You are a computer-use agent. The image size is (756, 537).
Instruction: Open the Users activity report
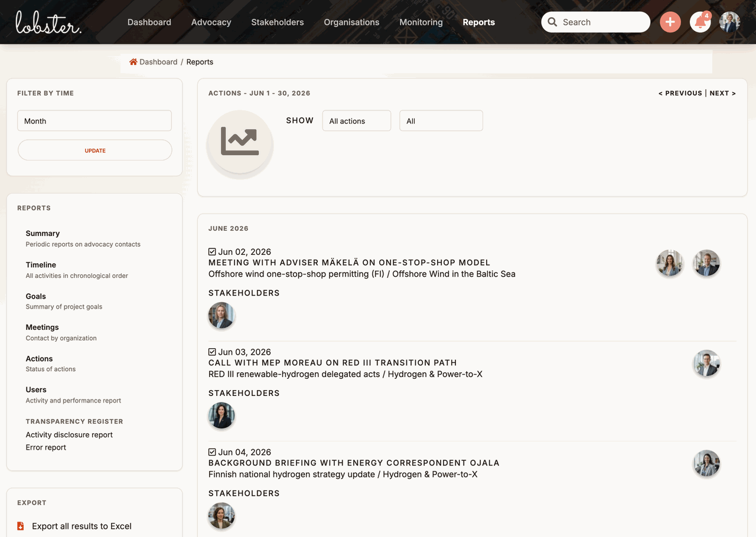click(36, 390)
